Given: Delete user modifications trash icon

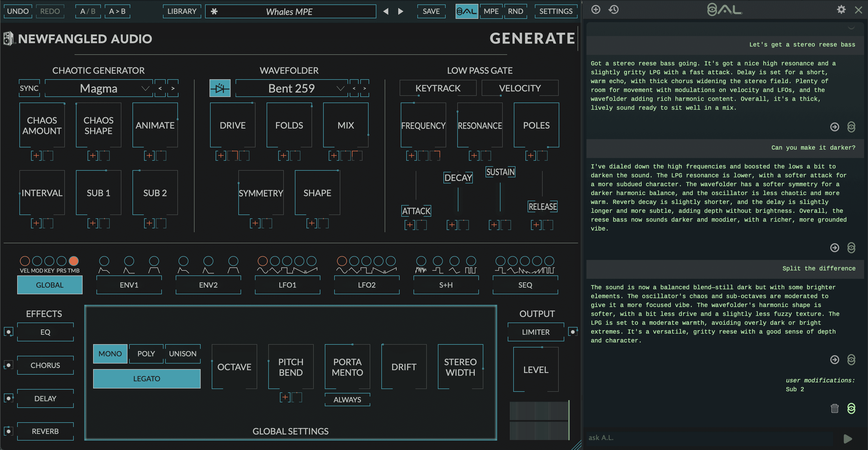Looking at the screenshot, I should [x=834, y=408].
